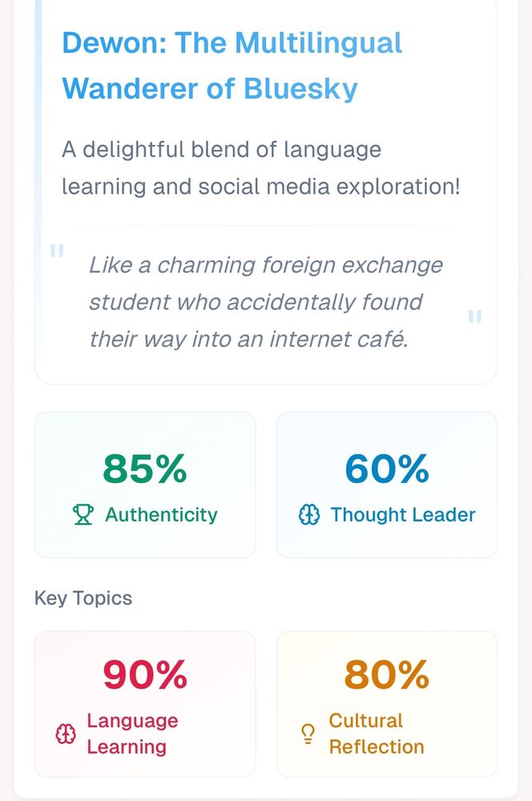This screenshot has width=532, height=801.
Task: Click the opening quotation mark icon
Action: point(57,252)
